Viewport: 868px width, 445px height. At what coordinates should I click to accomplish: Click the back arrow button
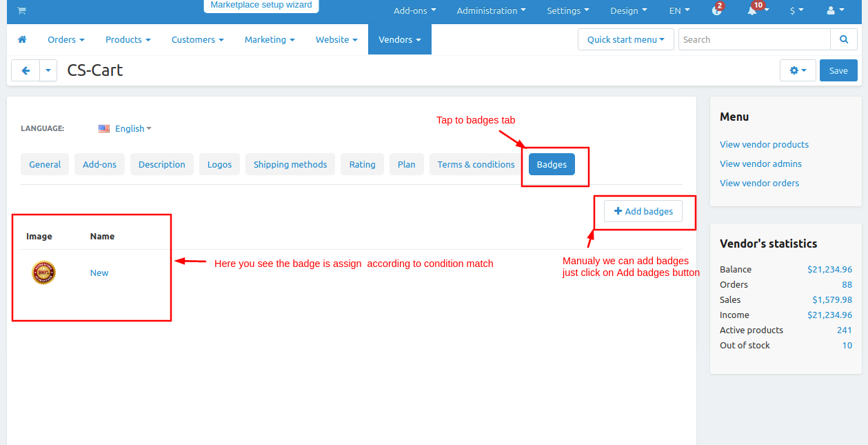point(26,70)
